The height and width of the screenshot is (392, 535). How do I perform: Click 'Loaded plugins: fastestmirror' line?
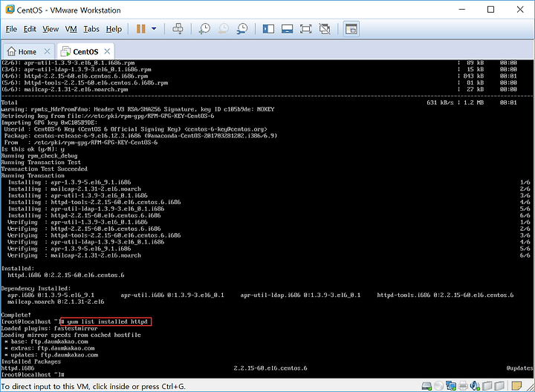[x=49, y=328]
